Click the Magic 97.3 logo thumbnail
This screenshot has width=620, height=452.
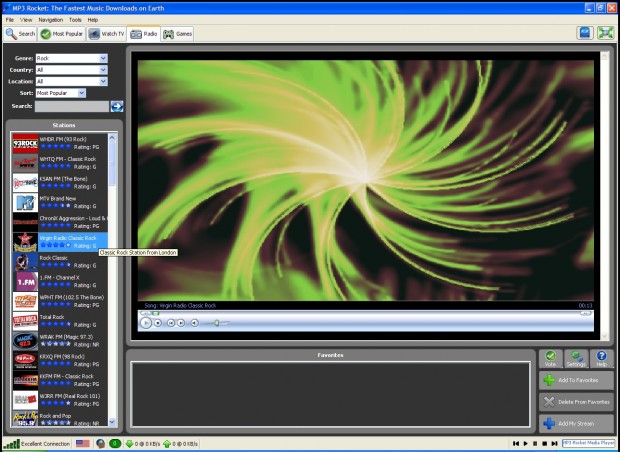tap(25, 341)
